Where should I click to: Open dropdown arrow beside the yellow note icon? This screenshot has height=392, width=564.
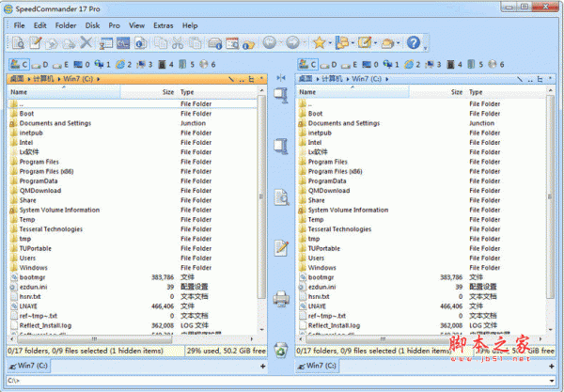pos(375,43)
